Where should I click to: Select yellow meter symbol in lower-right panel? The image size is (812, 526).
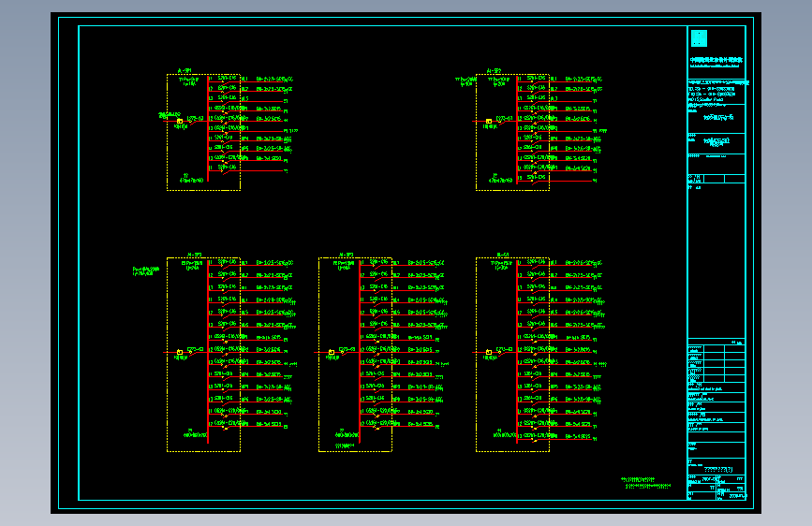point(488,352)
